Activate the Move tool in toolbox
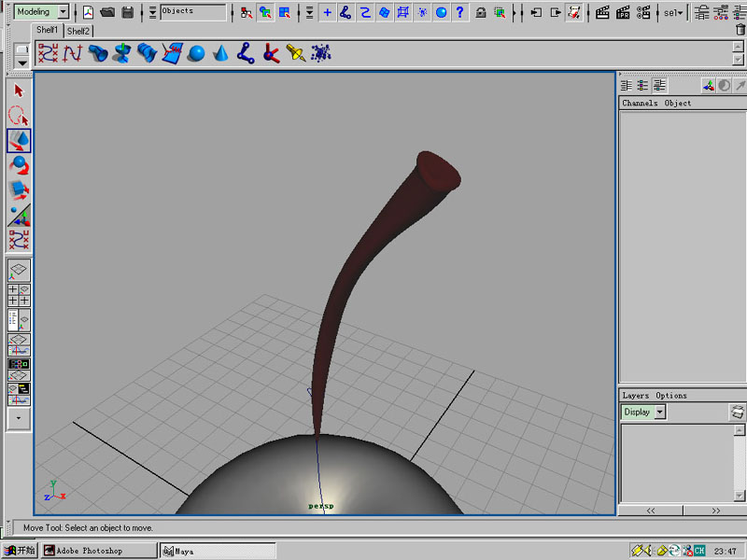 pos(19,141)
